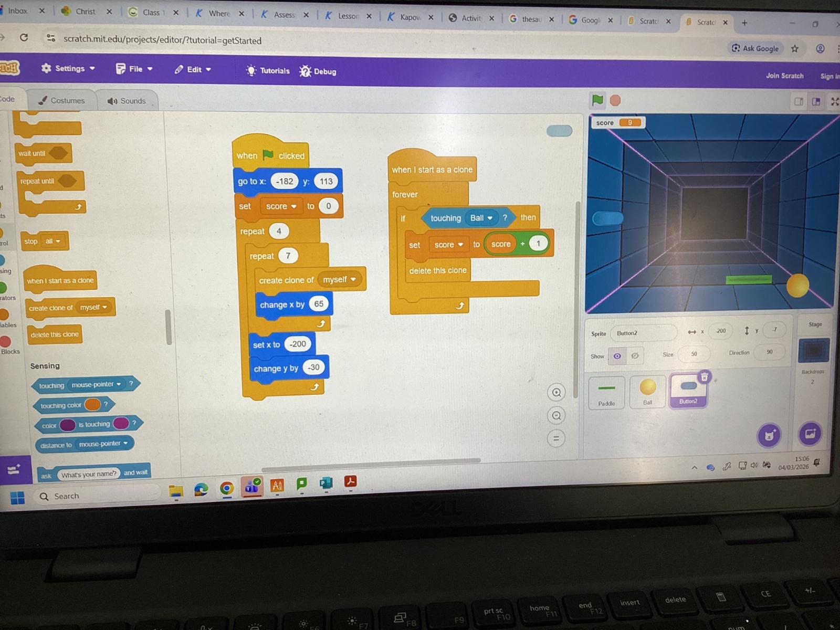Click the green flag to run project
840x630 pixels.
[597, 100]
